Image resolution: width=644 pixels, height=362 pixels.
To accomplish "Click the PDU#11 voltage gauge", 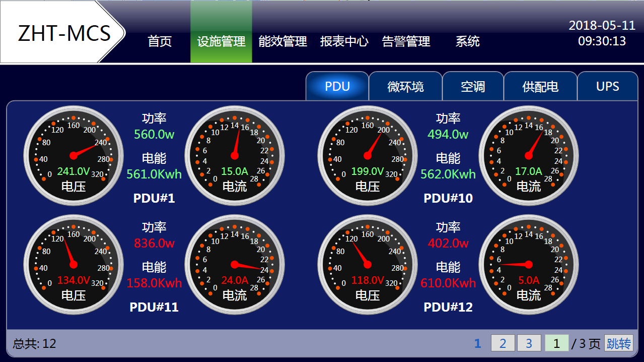I will click(x=74, y=264).
